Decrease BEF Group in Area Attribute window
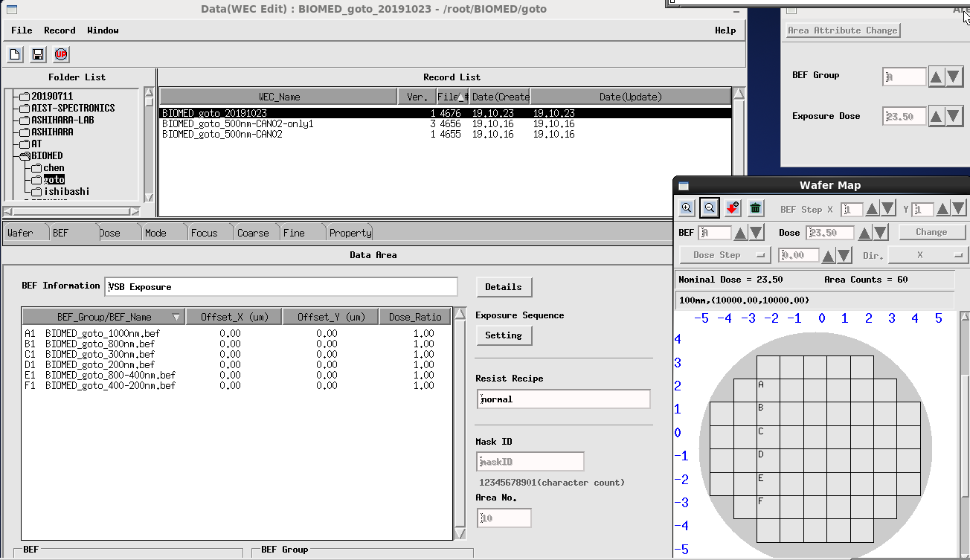970x560 pixels. pos(954,76)
